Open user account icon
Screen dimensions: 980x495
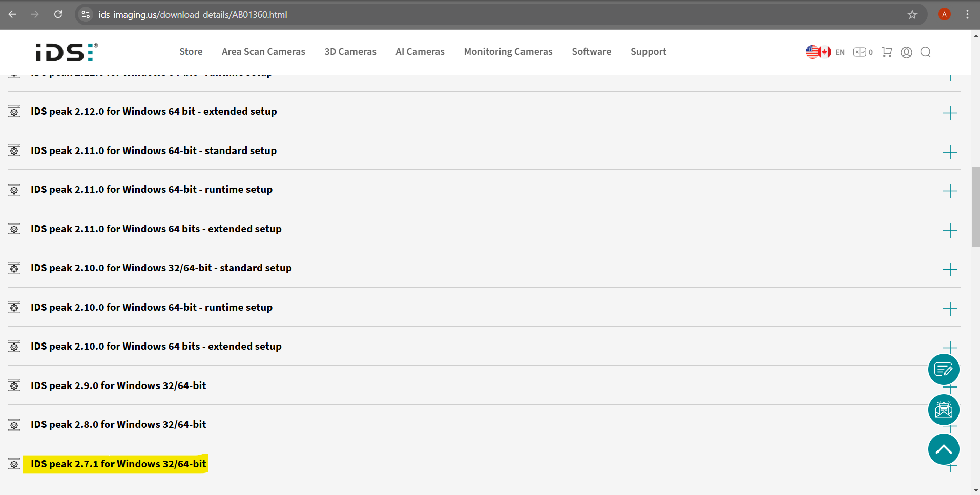click(906, 52)
